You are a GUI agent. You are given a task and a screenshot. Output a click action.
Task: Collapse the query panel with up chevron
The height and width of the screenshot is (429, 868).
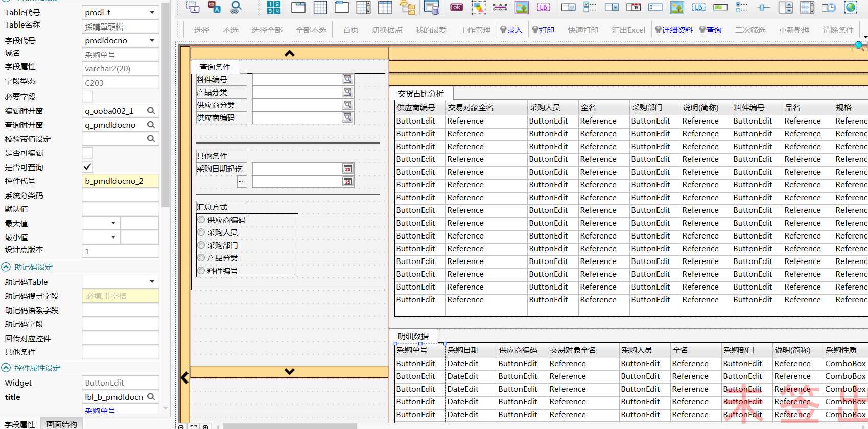pos(290,53)
